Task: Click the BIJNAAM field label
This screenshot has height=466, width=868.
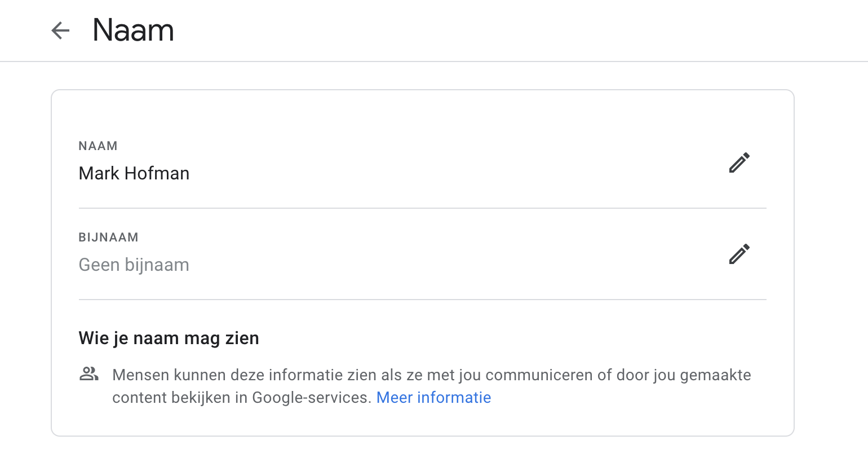Action: click(108, 238)
